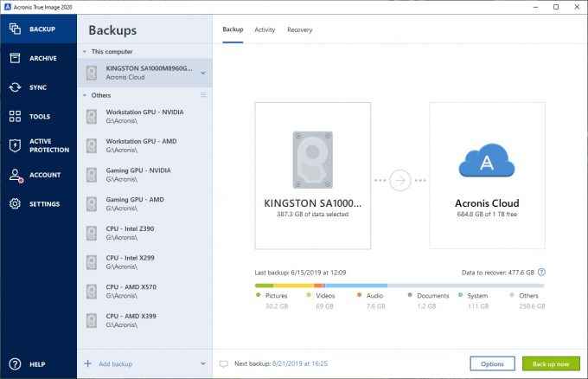Click the plus icon beside Add backup
Image resolution: width=588 pixels, height=379 pixels.
(x=87, y=363)
